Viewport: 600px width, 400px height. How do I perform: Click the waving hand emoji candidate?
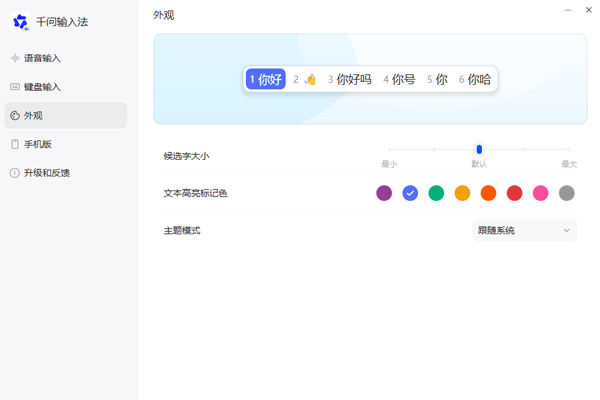point(310,79)
